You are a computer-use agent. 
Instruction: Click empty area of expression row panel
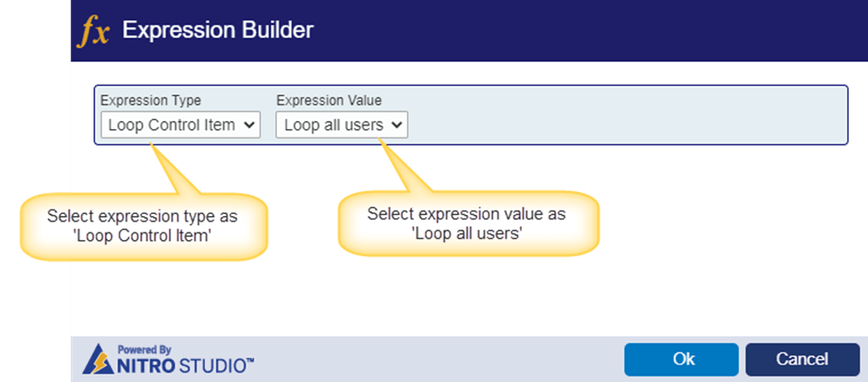point(625,115)
